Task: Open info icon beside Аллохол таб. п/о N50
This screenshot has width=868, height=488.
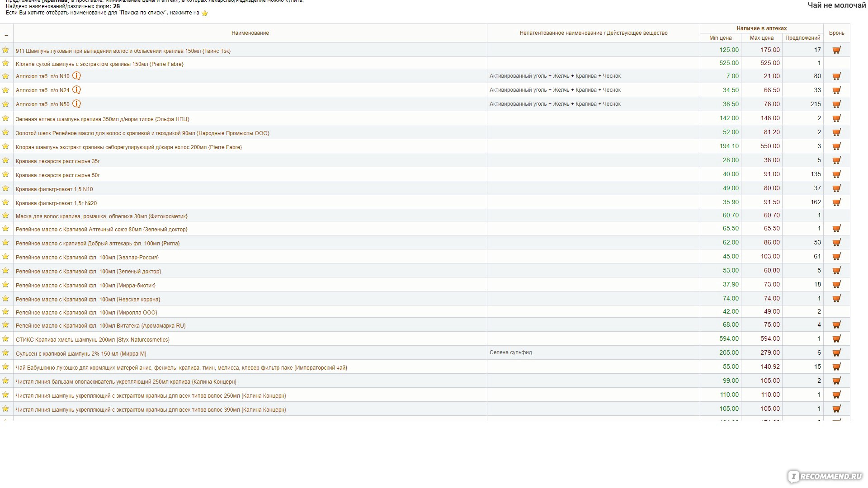Action: tap(77, 104)
